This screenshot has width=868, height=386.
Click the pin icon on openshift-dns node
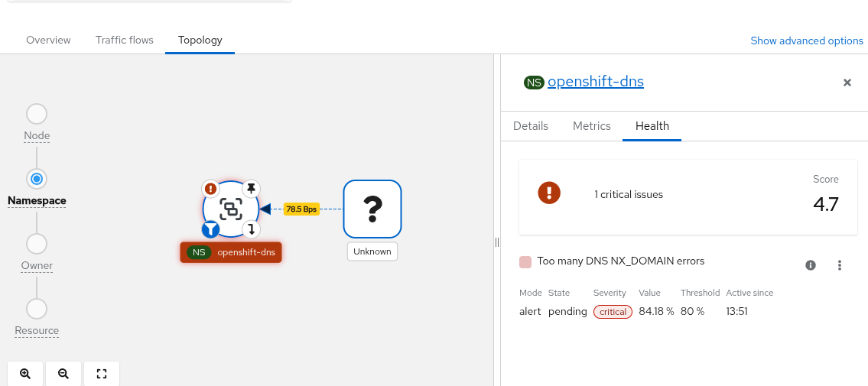point(251,189)
